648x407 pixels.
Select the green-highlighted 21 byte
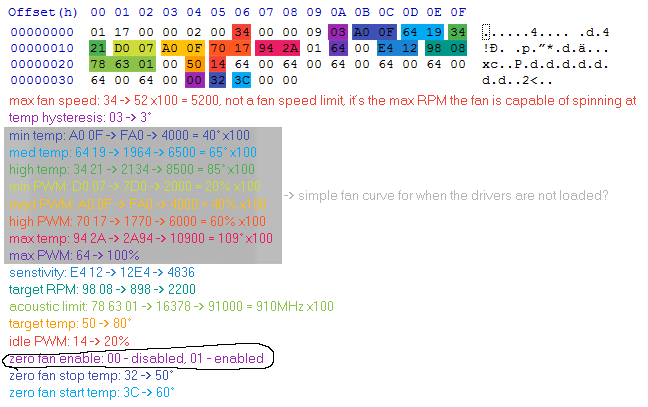[98, 48]
